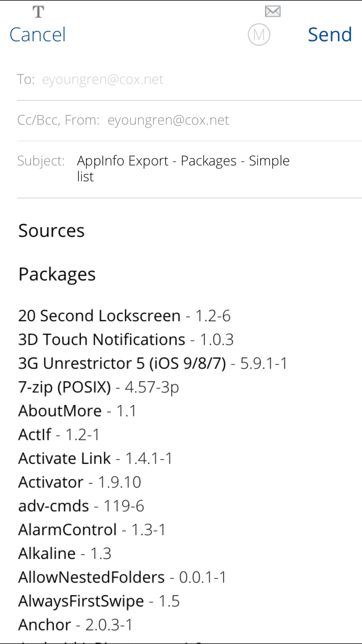The image size is (362, 644).
Task: Tap the envelope mail icon
Action: point(273,12)
